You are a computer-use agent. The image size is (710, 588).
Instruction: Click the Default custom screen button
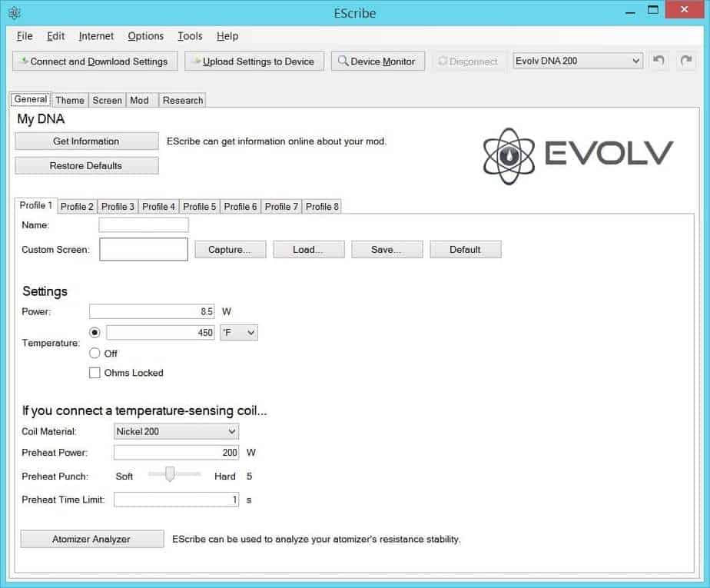[x=465, y=250]
